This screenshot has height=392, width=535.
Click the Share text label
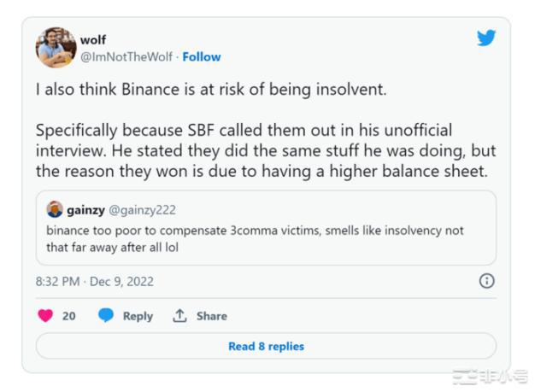pos(211,316)
